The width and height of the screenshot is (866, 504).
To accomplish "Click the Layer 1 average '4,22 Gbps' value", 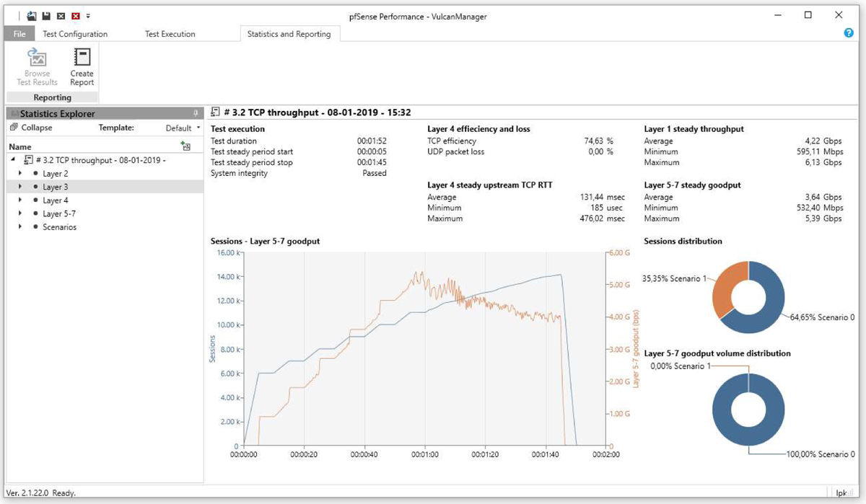I will pos(823,141).
